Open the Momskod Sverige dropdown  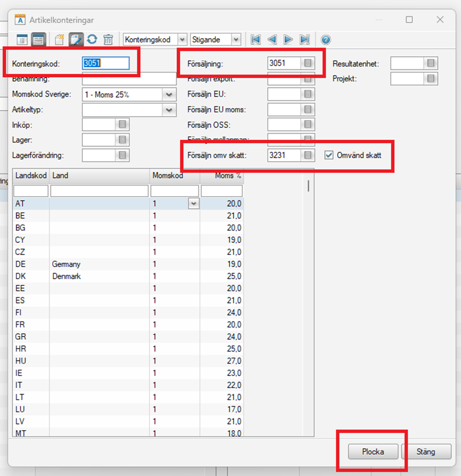(169, 95)
